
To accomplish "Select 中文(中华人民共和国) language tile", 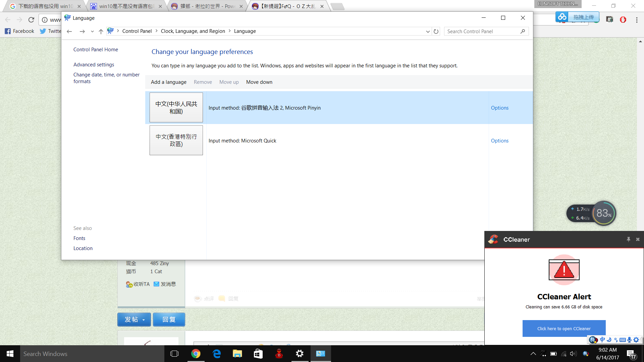I will [176, 108].
